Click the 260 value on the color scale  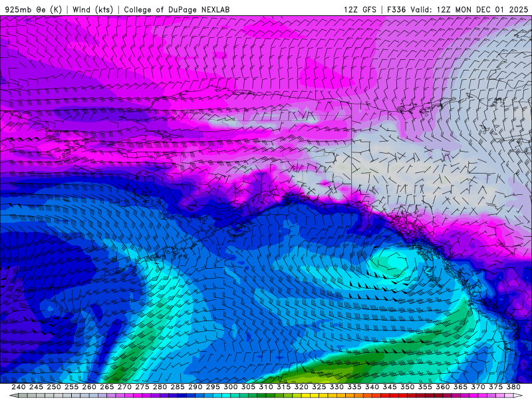click(x=89, y=387)
